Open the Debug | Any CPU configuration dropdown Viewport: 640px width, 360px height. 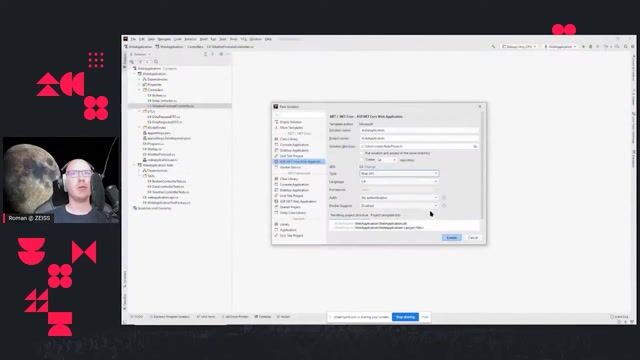pos(519,47)
